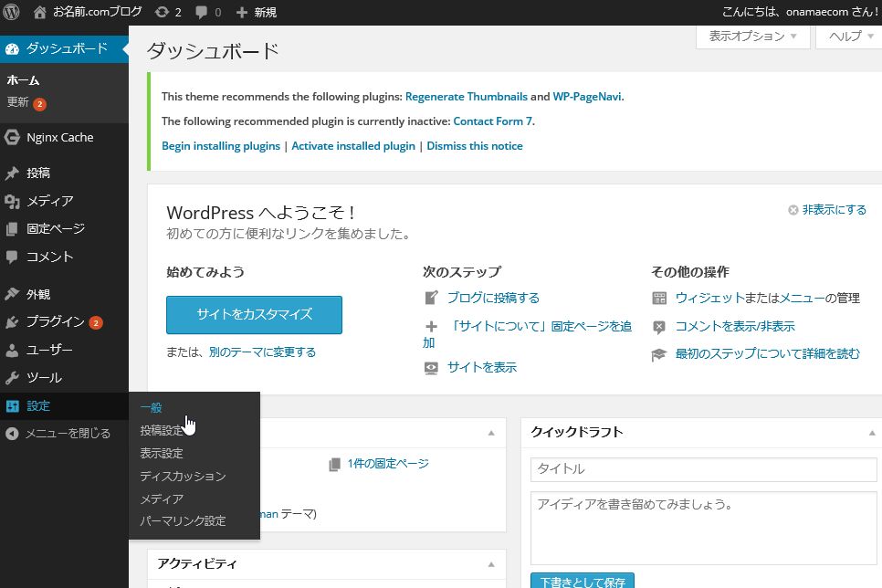Click こんにちは、onamaecom さん account greeting
Image resolution: width=882 pixels, height=588 pixels.
tap(801, 13)
